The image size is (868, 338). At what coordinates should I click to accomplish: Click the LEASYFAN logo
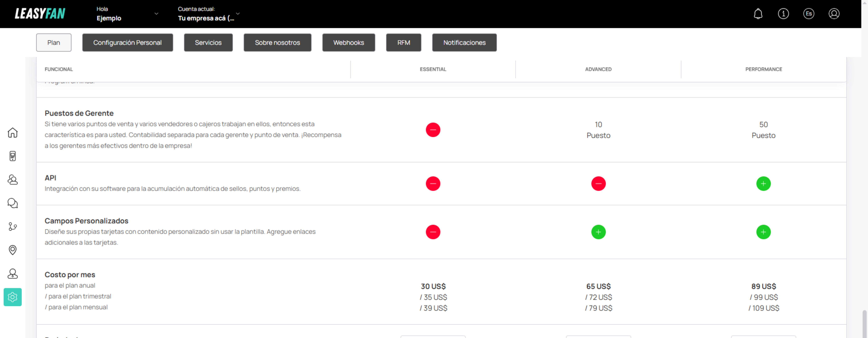pyautogui.click(x=40, y=14)
